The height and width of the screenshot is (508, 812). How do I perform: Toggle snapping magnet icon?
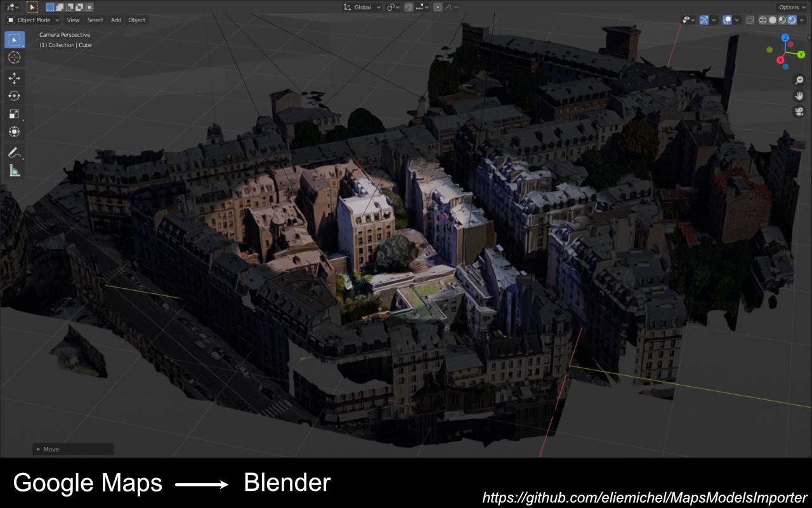tap(409, 7)
